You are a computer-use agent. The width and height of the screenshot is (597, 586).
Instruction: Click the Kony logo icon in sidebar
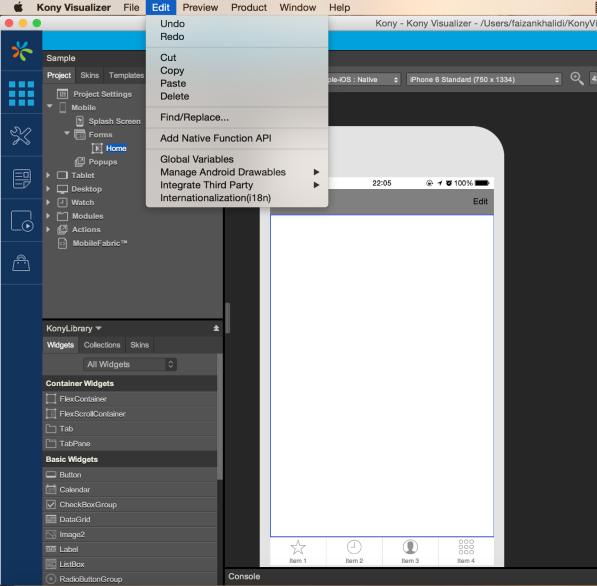(22, 51)
